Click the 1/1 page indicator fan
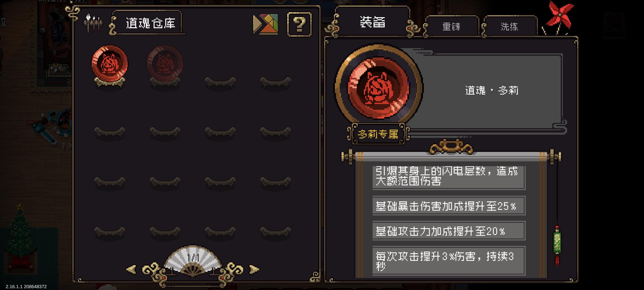The image size is (644, 290). [193, 261]
